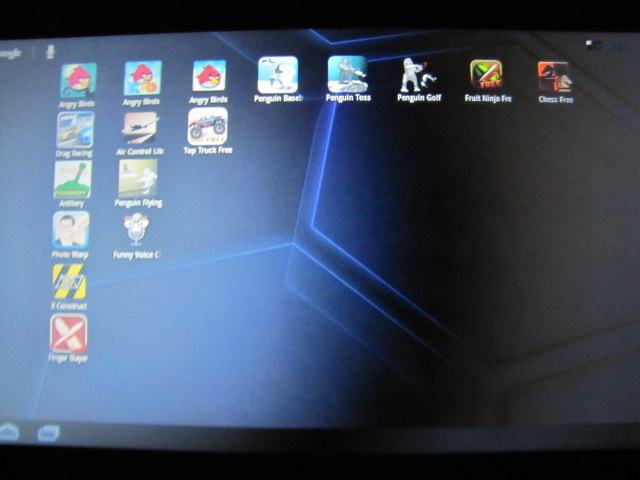Tap the Google search box

(x=11, y=53)
